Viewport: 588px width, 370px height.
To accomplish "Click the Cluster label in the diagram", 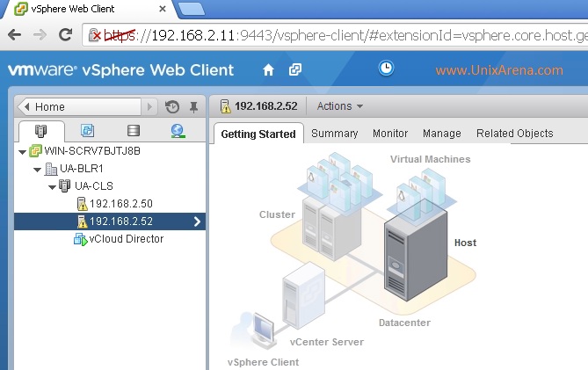I will coord(277,214).
